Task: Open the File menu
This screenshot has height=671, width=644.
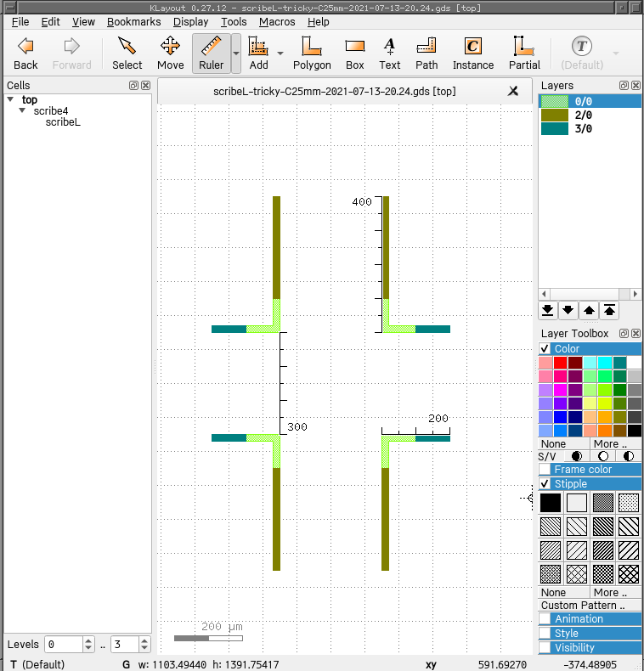Action: coord(20,22)
